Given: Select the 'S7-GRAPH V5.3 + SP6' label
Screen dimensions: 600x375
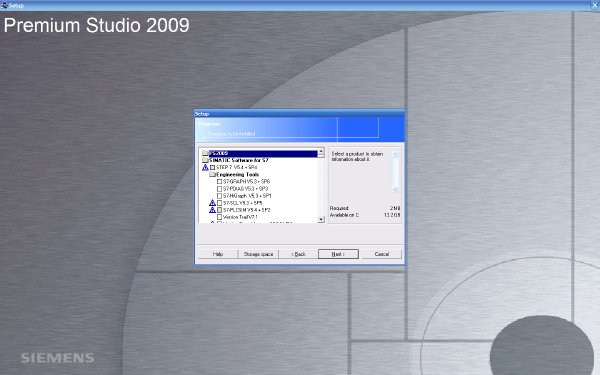Looking at the screenshot, I should 246,182.
